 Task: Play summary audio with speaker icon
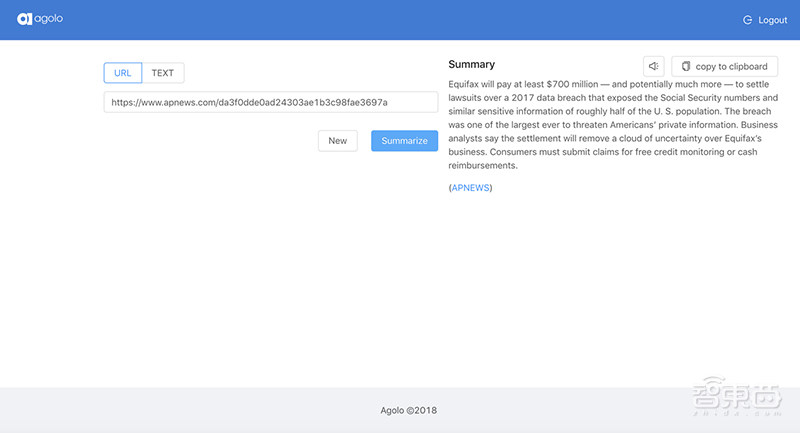[x=653, y=66]
